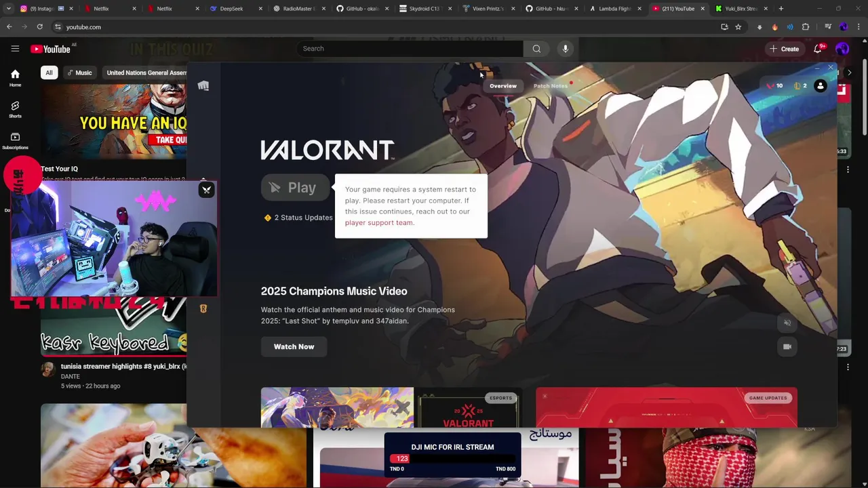Viewport: 868px width, 488px height.
Task: Reload the youtube.com page
Action: (x=40, y=27)
